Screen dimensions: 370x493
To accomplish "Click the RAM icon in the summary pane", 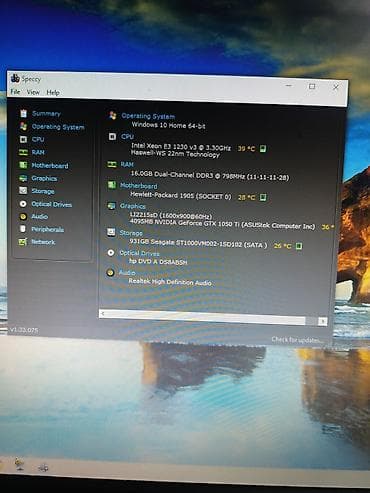I will point(111,164).
